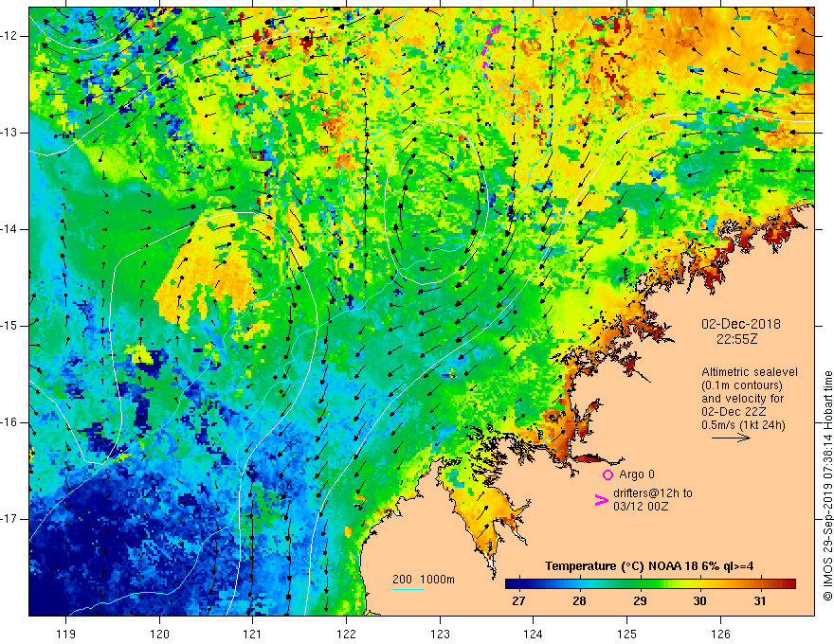
Task: Click the 'Argo 0' legend label
Action: tap(637, 474)
